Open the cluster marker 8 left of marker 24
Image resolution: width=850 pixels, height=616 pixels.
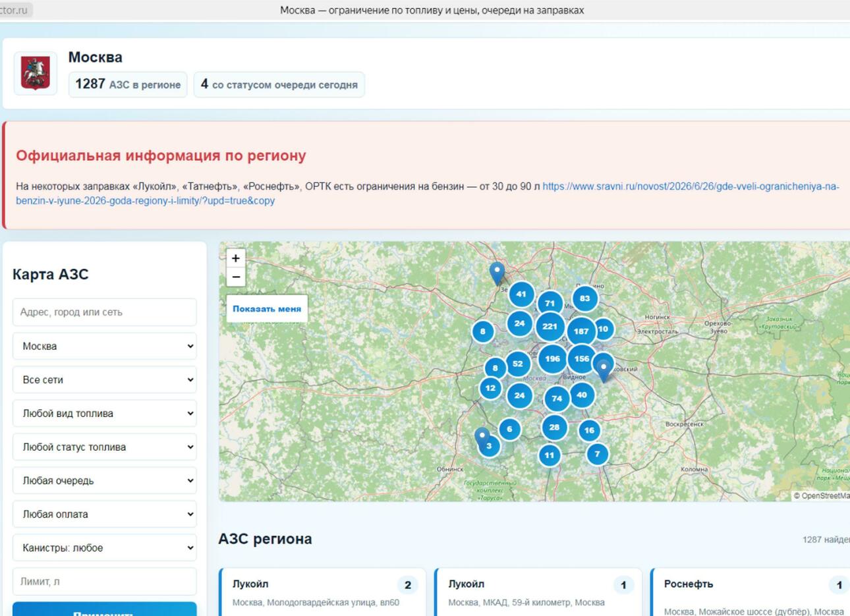[x=482, y=331]
